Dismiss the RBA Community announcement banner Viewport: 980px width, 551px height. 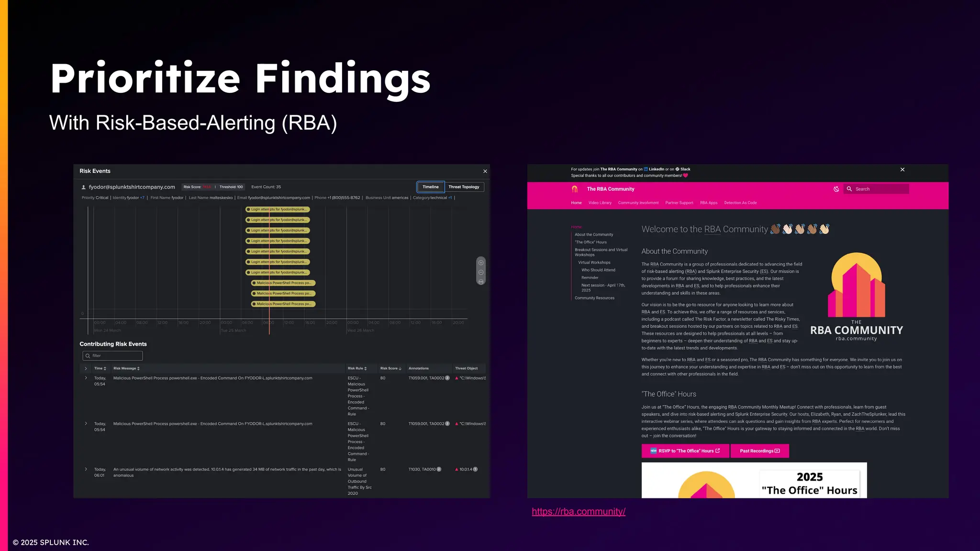[902, 169]
